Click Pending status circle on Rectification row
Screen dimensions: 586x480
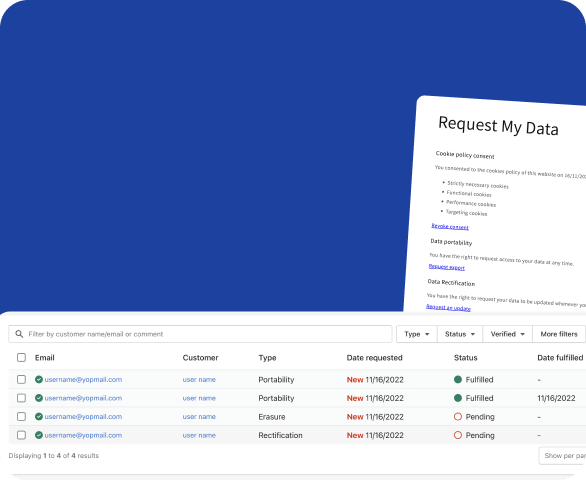pos(458,435)
